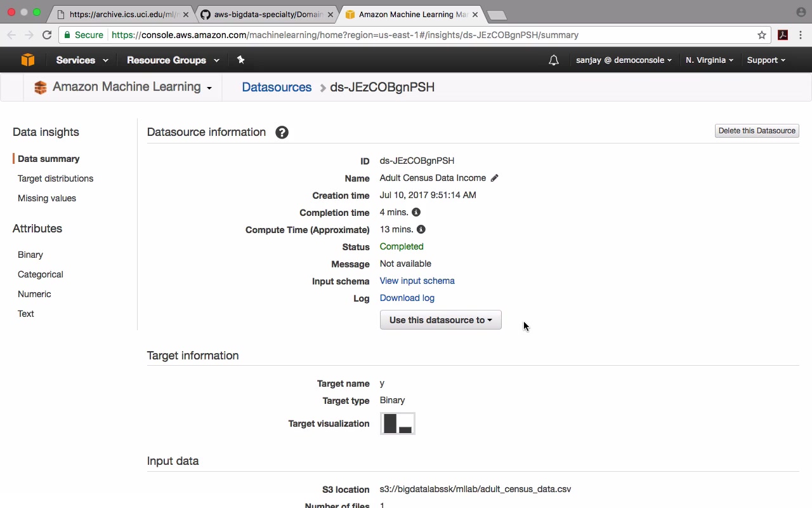This screenshot has height=508, width=812.
Task: Click the 'Attributes' sidebar heading
Action: pyautogui.click(x=37, y=229)
